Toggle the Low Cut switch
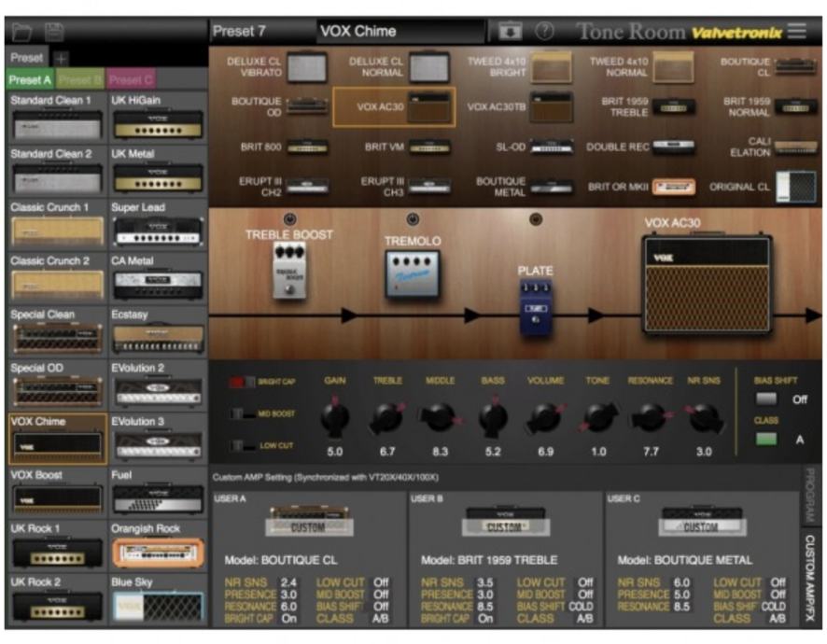 click(243, 445)
